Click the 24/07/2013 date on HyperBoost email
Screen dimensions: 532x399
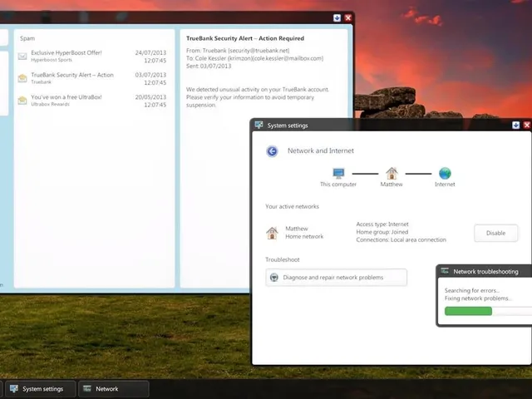coord(150,52)
